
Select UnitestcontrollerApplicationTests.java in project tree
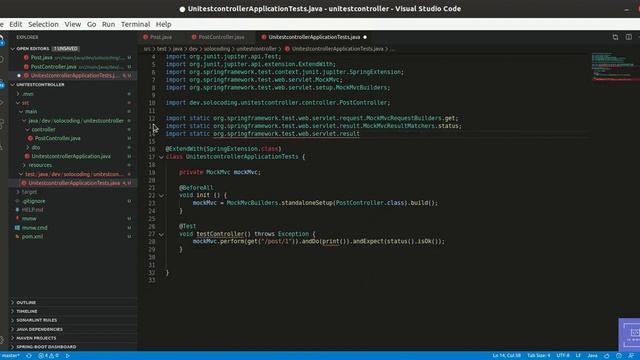click(74, 183)
